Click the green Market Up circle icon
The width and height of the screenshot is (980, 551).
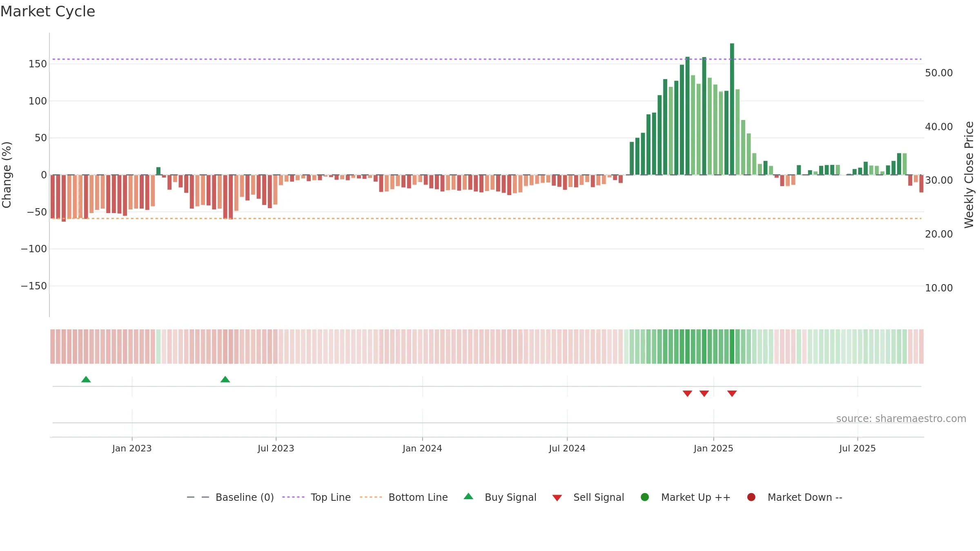pyautogui.click(x=645, y=497)
